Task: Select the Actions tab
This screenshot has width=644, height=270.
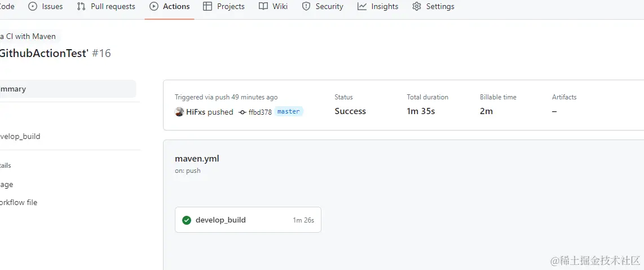Action: (x=170, y=7)
